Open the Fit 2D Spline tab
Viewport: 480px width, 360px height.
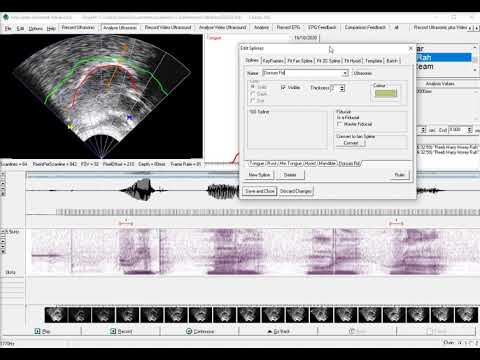coord(328,61)
